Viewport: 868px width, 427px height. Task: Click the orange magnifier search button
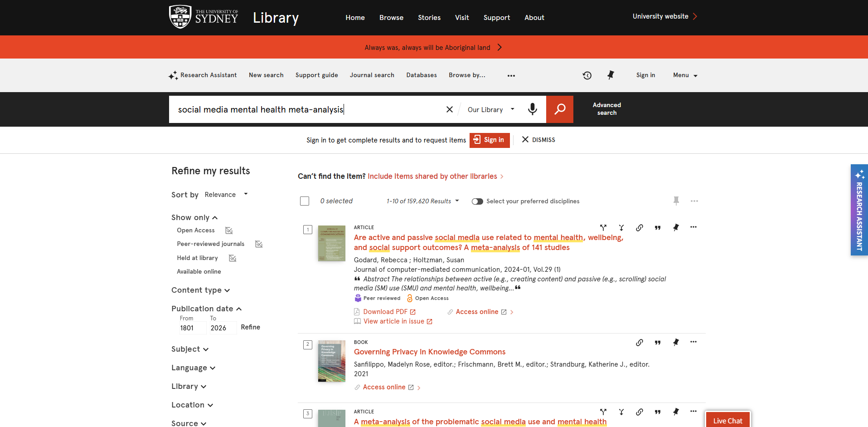tap(560, 109)
